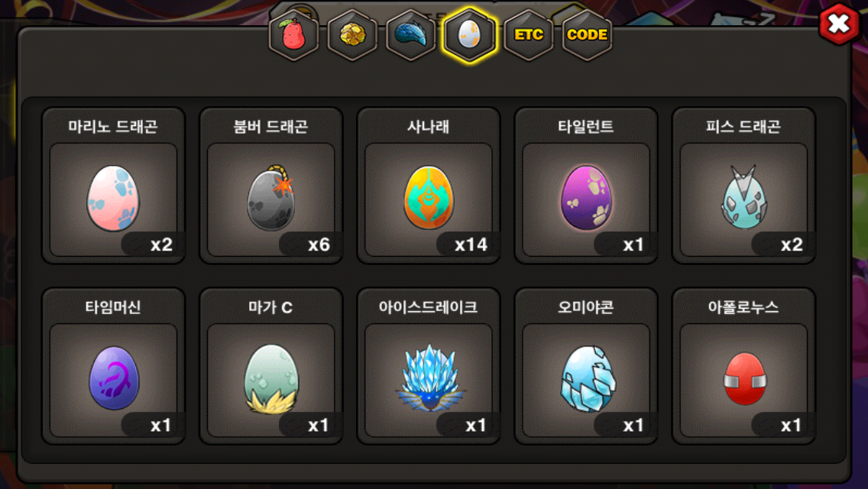Choose the icy 오미야콘 egg
868x489 pixels.
[588, 379]
